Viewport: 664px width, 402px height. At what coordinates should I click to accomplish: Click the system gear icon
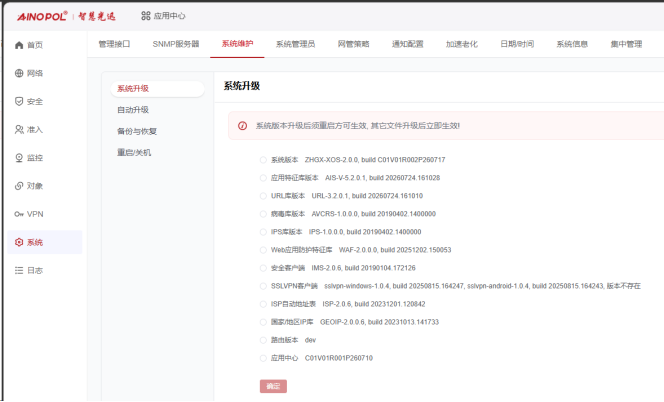coord(19,242)
